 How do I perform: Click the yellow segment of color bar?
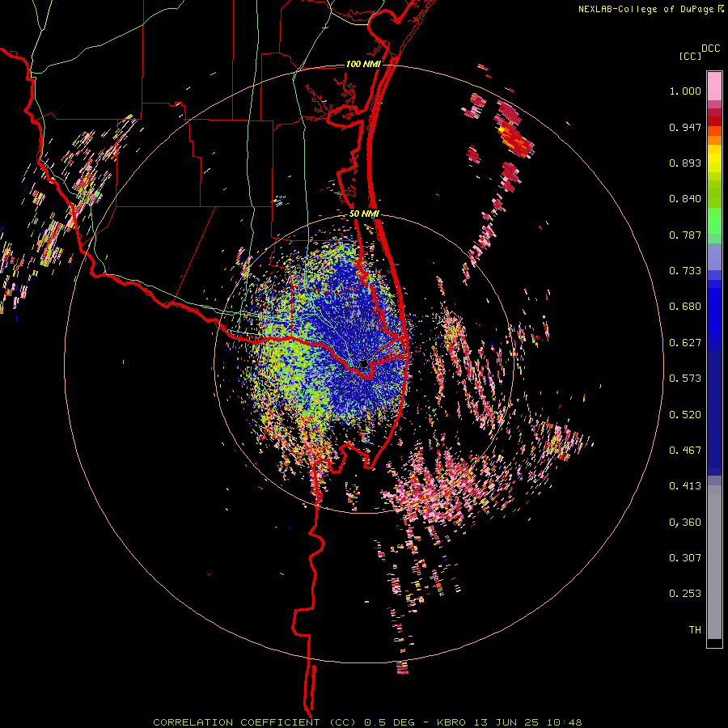(714, 159)
